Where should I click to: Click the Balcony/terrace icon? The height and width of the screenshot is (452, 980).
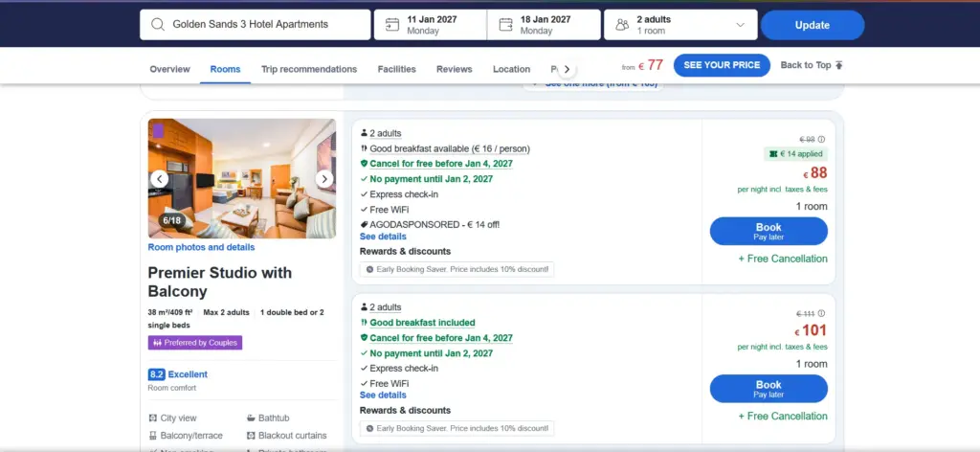pyautogui.click(x=153, y=436)
